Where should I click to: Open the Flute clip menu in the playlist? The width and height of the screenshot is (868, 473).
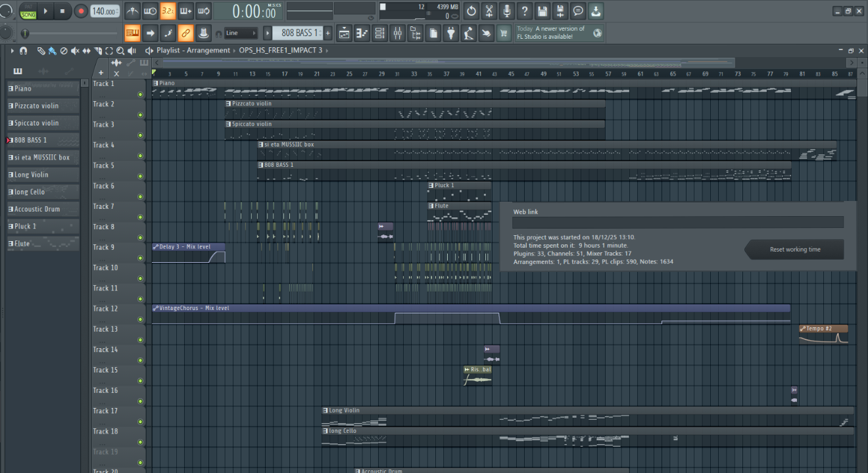coord(431,206)
